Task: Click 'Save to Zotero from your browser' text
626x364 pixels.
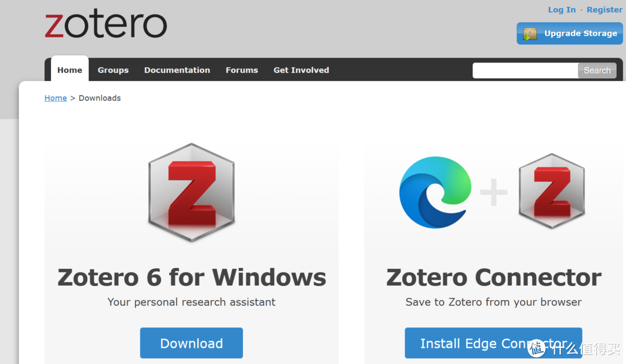Action: [493, 302]
